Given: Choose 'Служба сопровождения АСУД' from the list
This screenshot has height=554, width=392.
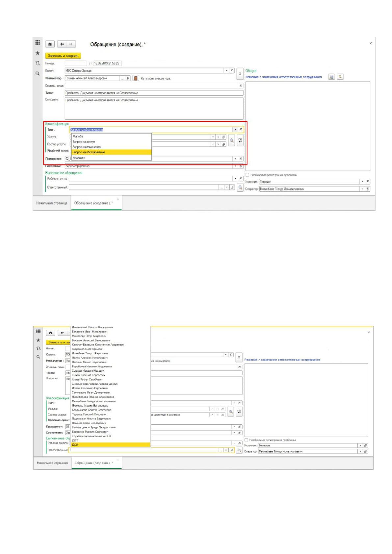Looking at the screenshot, I should (91, 436).
